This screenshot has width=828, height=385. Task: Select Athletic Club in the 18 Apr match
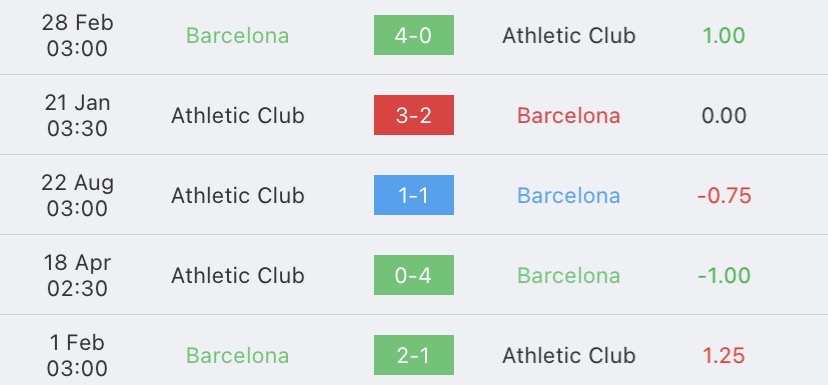coord(238,275)
